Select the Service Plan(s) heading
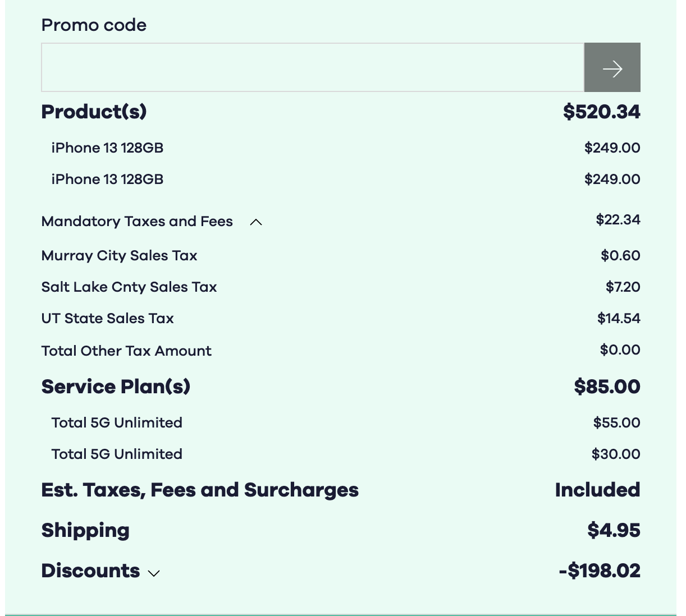686x616 pixels. 116,387
